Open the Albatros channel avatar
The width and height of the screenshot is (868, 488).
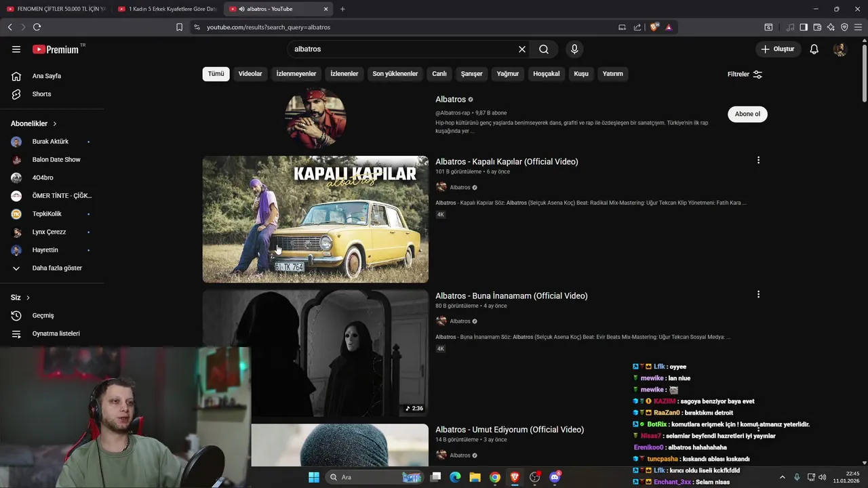coord(315,119)
